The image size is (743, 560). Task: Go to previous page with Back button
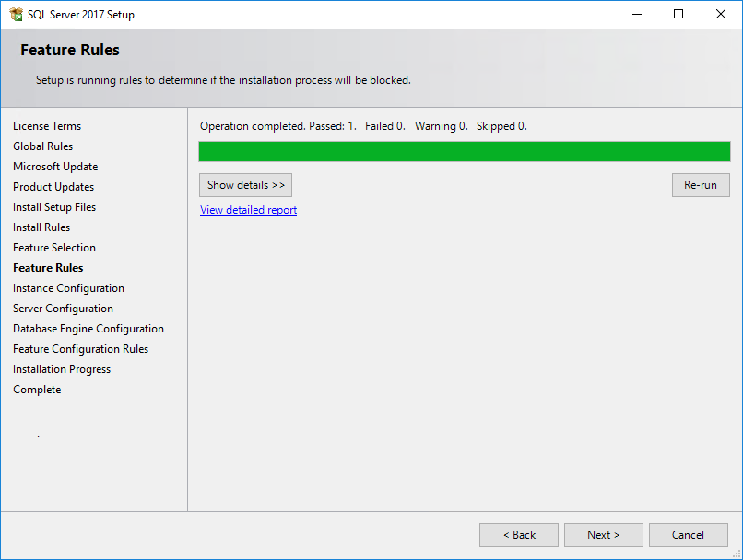519,535
